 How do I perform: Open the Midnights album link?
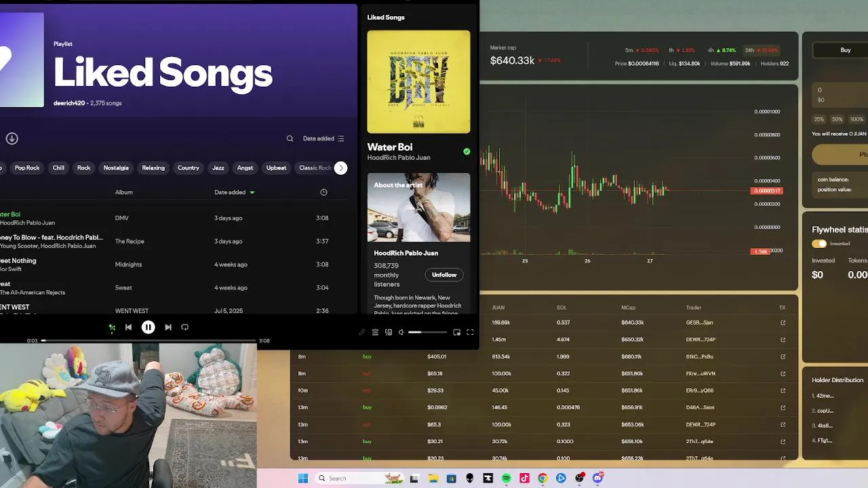[129, 264]
